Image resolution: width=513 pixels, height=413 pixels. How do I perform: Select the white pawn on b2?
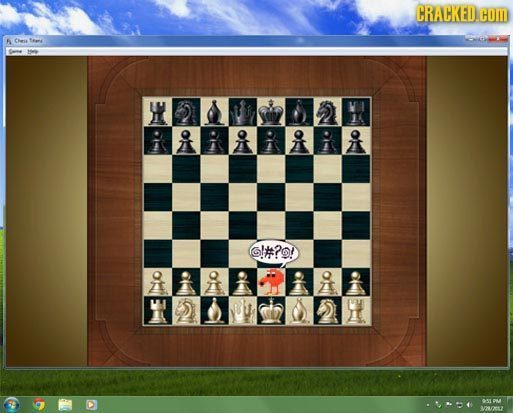[186, 283]
